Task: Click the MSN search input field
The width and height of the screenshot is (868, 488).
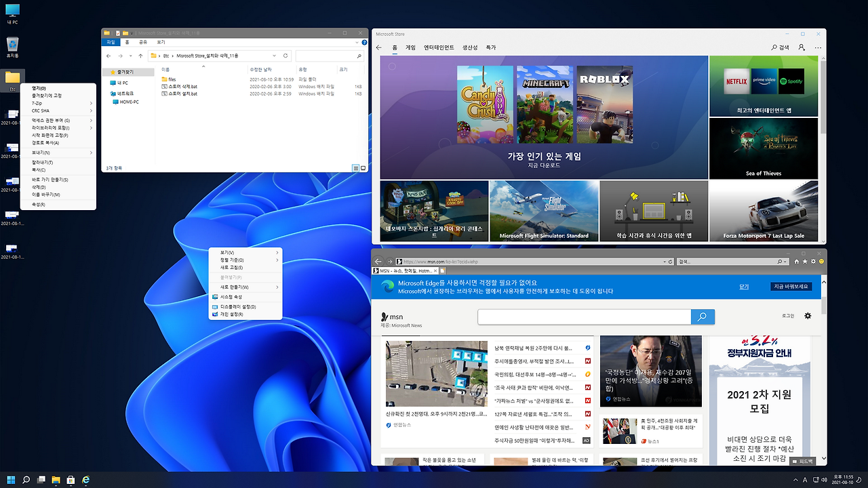Action: tap(585, 317)
